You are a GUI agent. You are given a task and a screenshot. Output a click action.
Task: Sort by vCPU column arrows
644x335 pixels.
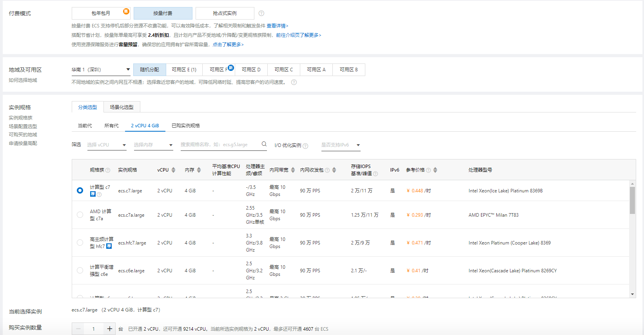[174, 170]
